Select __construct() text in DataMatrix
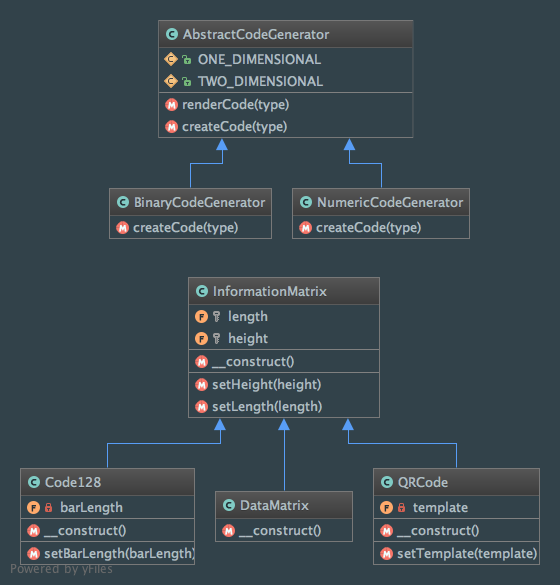Viewport: 560px width, 585px height. tap(280, 531)
